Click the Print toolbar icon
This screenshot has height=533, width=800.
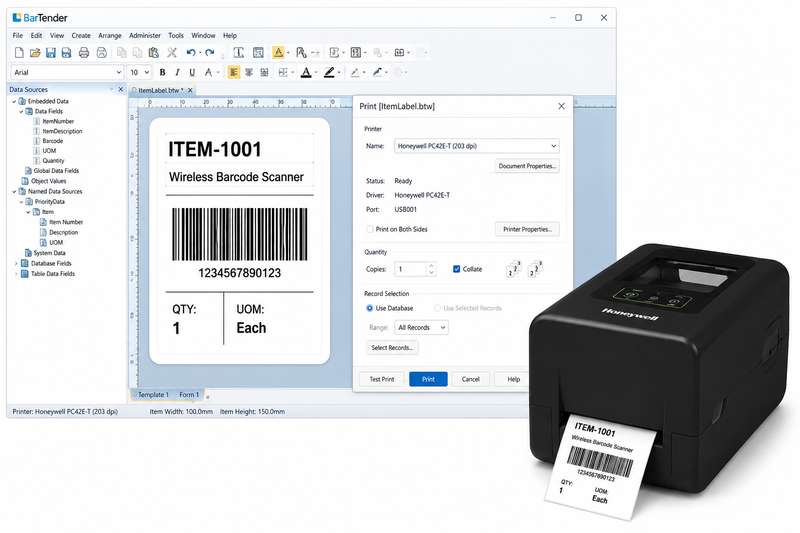pyautogui.click(x=84, y=53)
